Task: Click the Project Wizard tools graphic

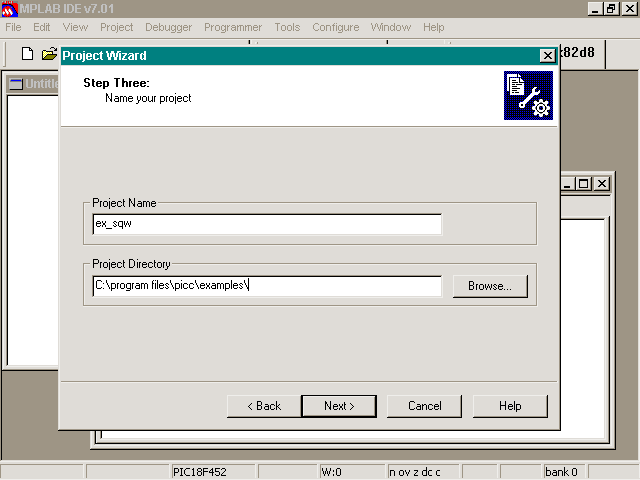Action: coord(528,96)
